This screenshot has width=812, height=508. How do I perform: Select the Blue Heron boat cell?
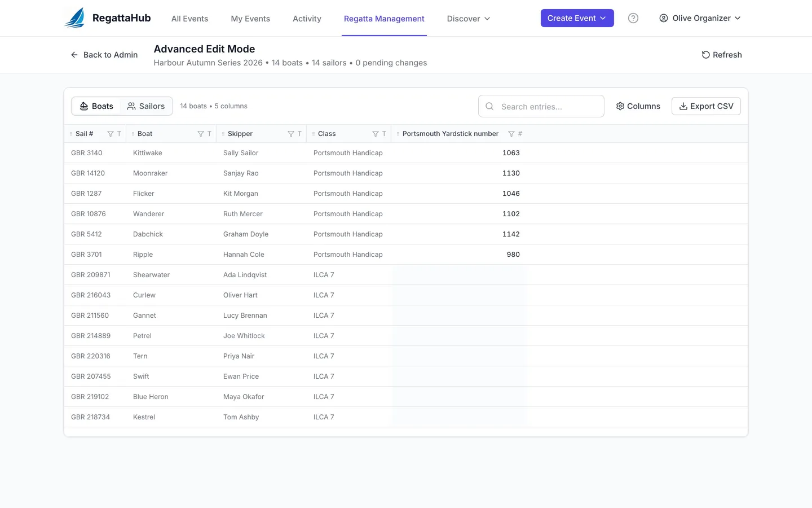[x=151, y=397]
